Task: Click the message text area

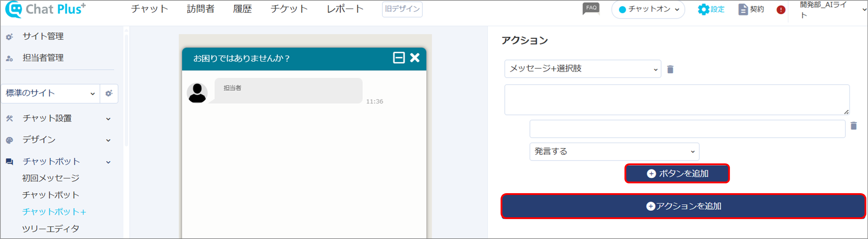Action: (x=677, y=100)
